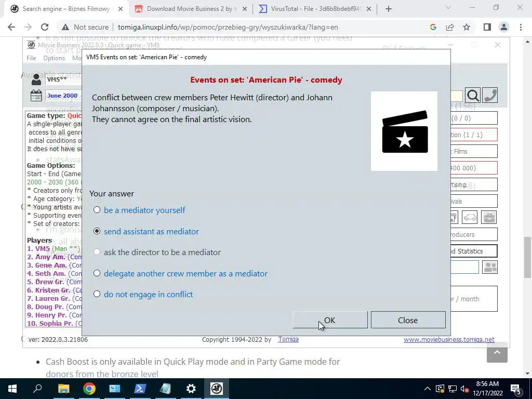Open the File menu of Movie Business
This screenshot has height=399, width=532.
tap(31, 58)
